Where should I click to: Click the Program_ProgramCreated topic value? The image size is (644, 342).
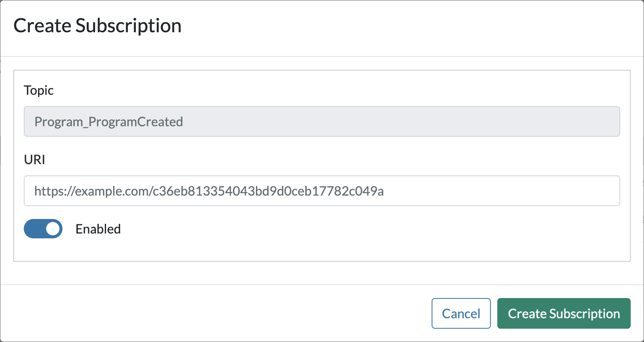[109, 122]
